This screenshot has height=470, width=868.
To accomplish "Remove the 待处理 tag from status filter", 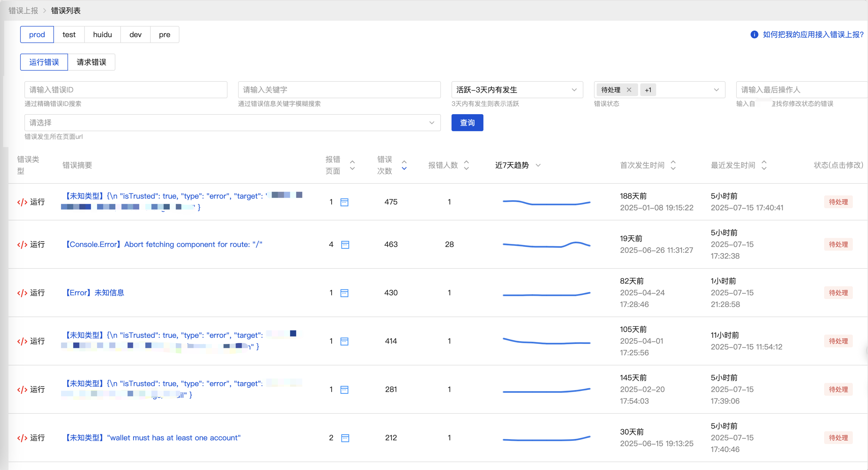I will coord(629,90).
